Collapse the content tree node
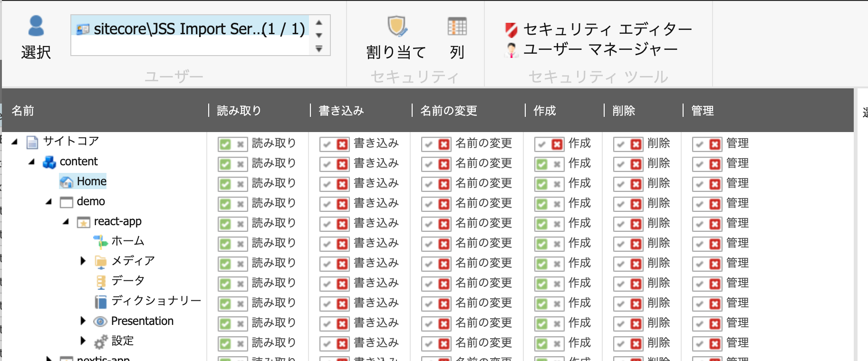Image resolution: width=868 pixels, height=361 pixels. click(32, 161)
